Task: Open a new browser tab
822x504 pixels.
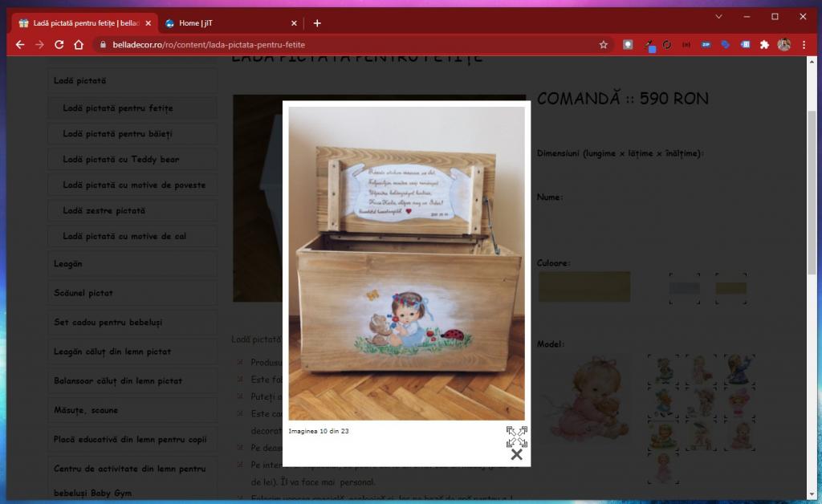Action: pos(317,23)
